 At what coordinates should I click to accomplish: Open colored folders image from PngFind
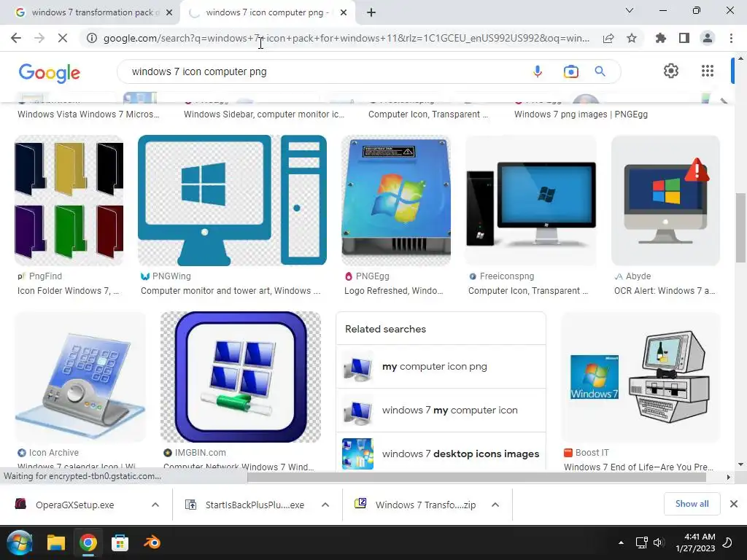point(69,201)
